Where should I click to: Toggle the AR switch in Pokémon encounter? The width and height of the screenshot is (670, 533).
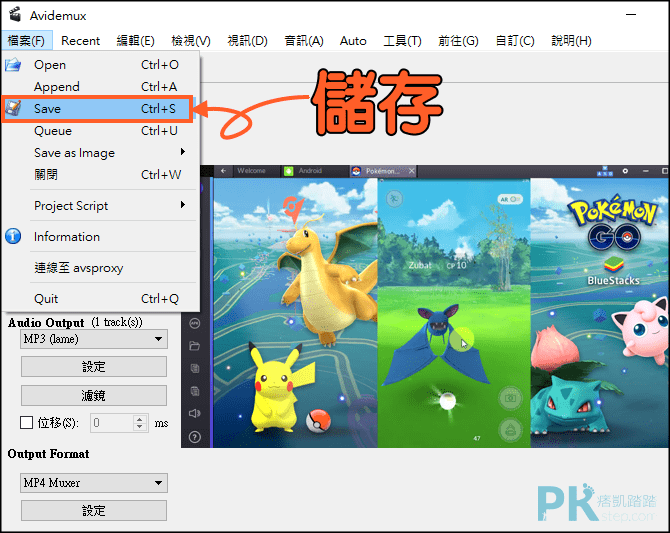tap(510, 199)
